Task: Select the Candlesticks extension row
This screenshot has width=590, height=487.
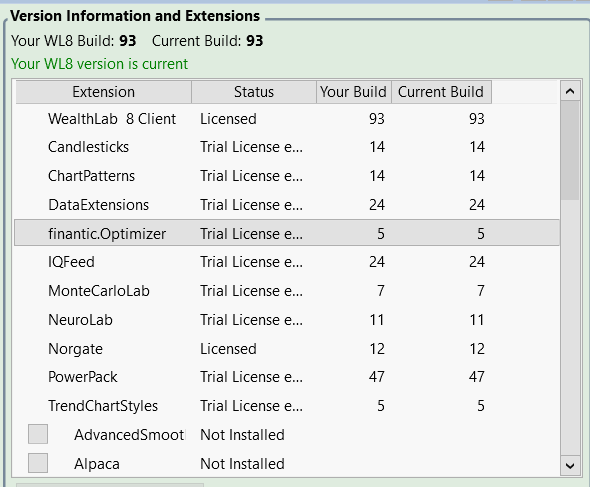Action: tap(287, 147)
